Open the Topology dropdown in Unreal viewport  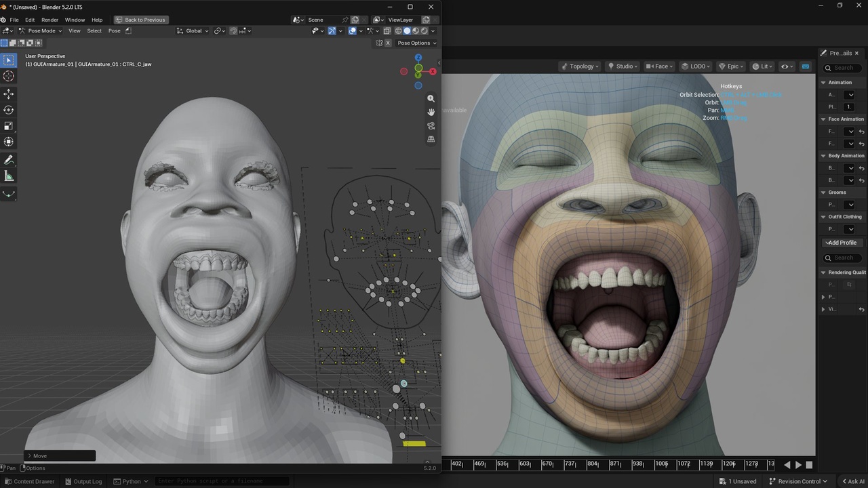pyautogui.click(x=580, y=66)
